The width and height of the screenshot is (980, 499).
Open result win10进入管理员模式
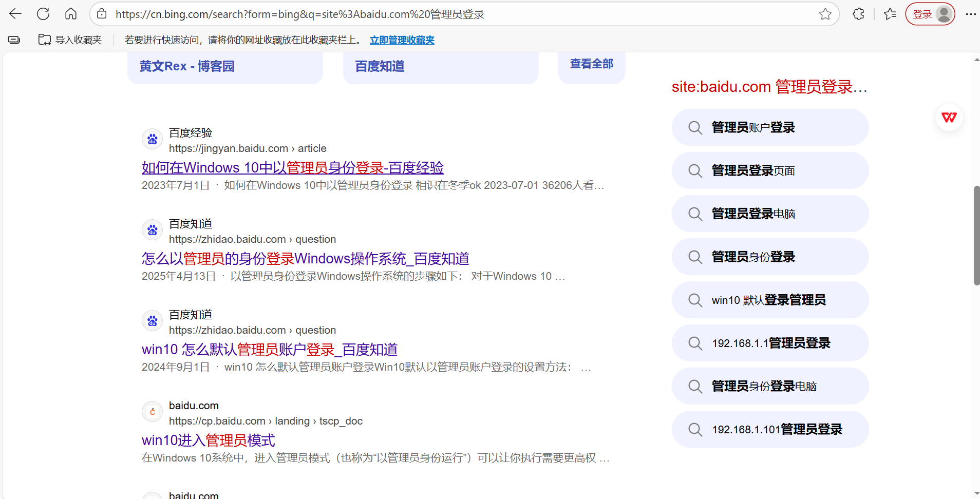point(209,440)
